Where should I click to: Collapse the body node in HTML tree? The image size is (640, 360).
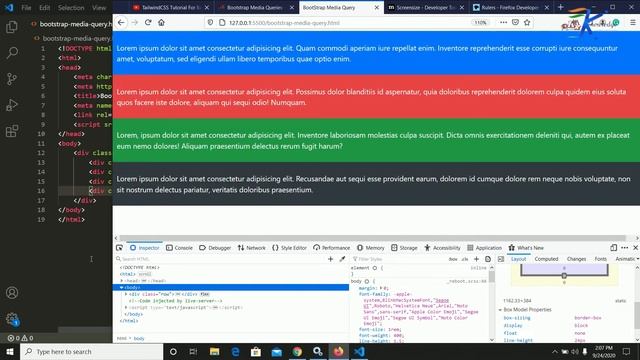point(122,287)
